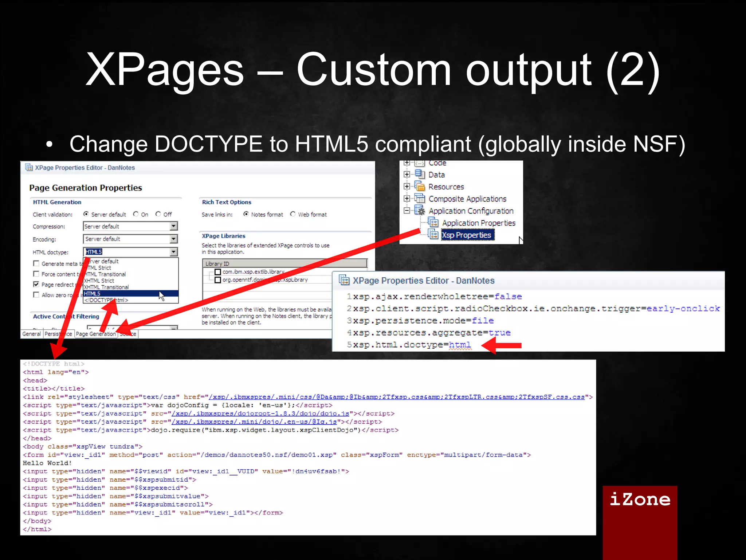
Task: Click the Active Content Filtering heading
Action: [66, 316]
